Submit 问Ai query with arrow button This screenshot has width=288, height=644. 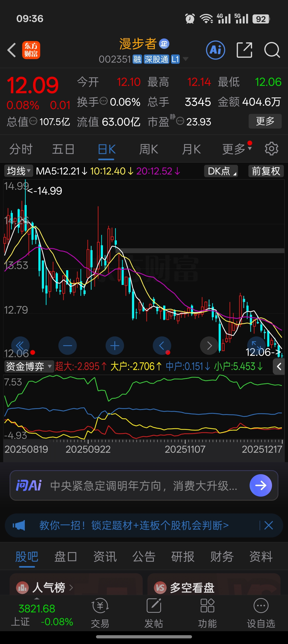[x=261, y=485]
